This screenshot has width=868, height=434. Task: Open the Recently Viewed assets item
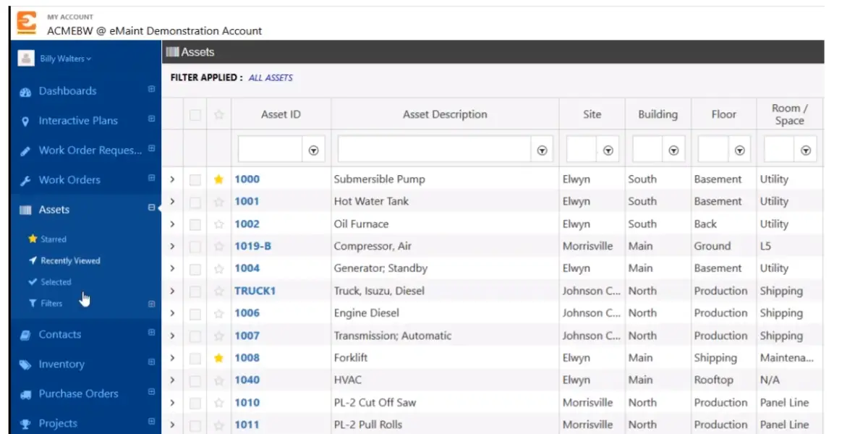click(64, 260)
